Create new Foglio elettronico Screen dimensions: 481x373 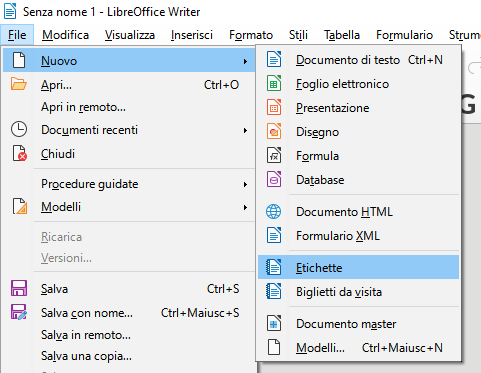tap(358, 84)
